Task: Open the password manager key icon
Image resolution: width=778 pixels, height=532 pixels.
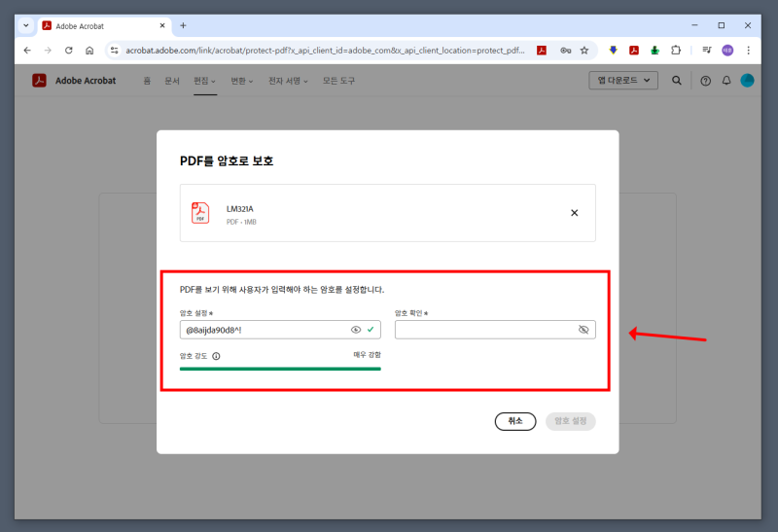Action: (566, 51)
